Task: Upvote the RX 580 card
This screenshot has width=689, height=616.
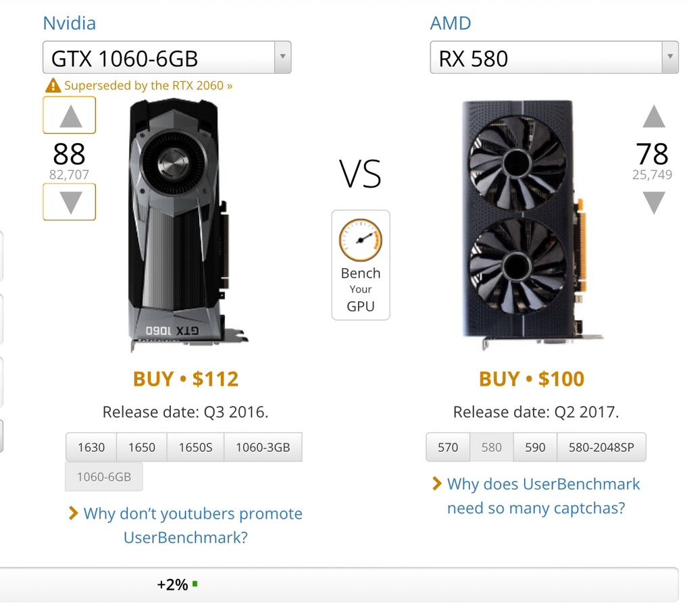Action: point(653,117)
